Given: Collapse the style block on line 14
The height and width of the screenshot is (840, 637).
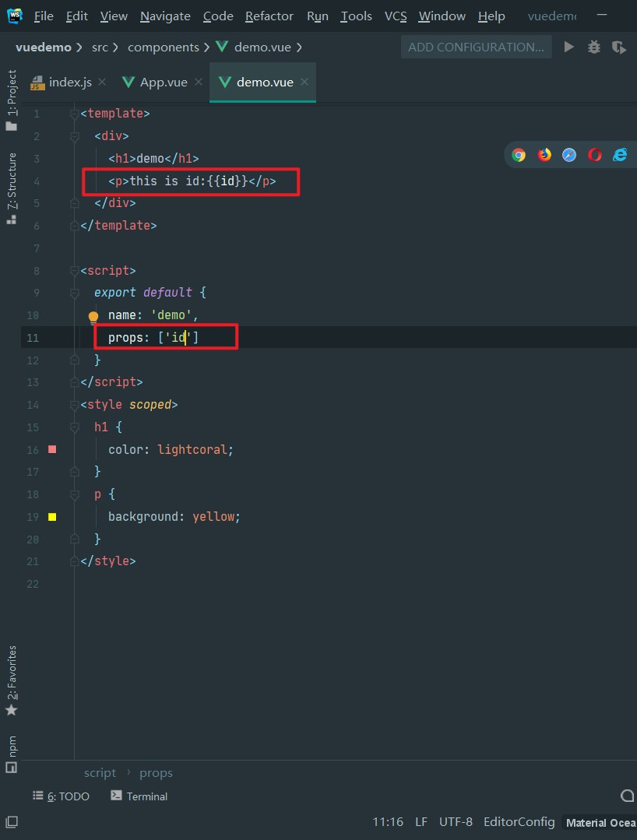Looking at the screenshot, I should (x=75, y=405).
